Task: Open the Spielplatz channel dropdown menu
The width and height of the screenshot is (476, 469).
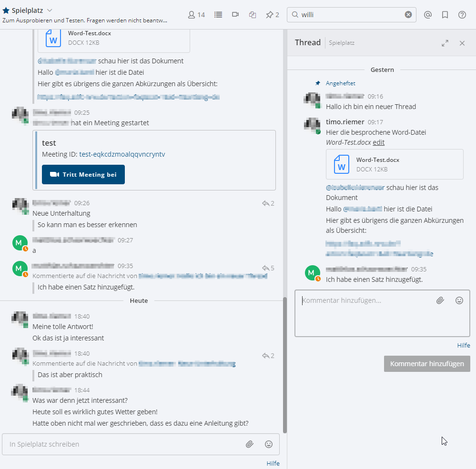Action: (50, 10)
